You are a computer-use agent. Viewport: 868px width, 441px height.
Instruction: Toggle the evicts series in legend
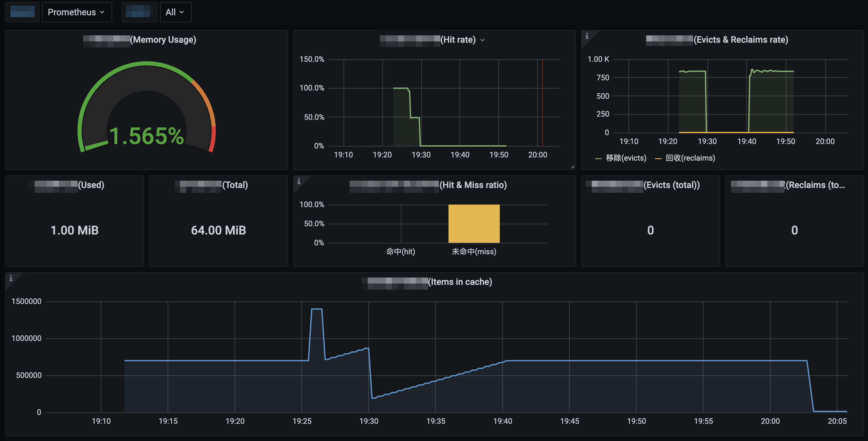click(626, 158)
